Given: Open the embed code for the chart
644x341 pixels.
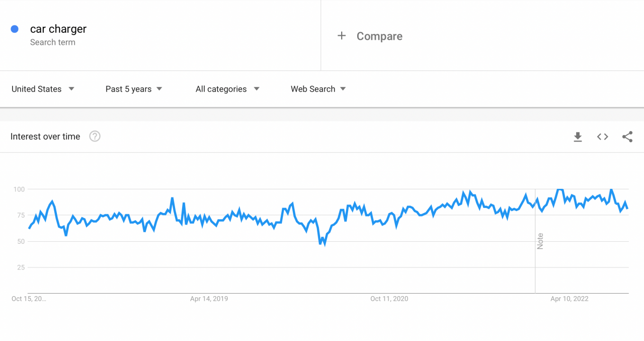Looking at the screenshot, I should click(602, 137).
